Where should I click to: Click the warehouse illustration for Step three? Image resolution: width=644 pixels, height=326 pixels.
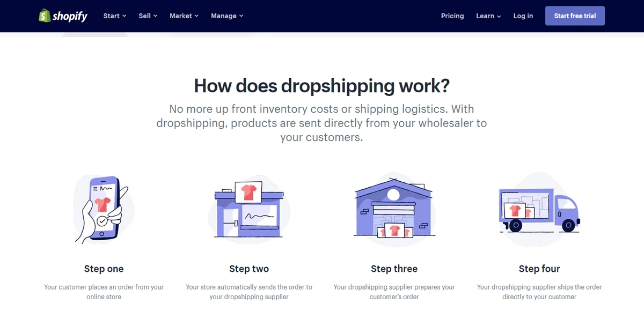point(394,209)
